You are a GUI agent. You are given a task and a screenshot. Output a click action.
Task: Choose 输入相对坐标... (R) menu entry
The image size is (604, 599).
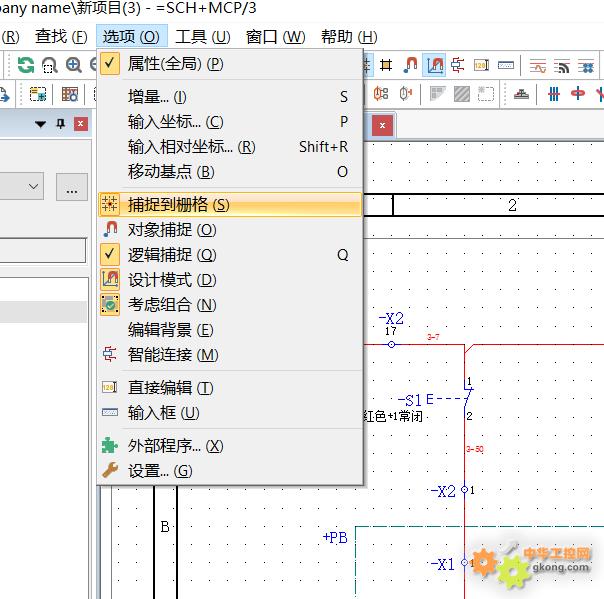(x=230, y=147)
